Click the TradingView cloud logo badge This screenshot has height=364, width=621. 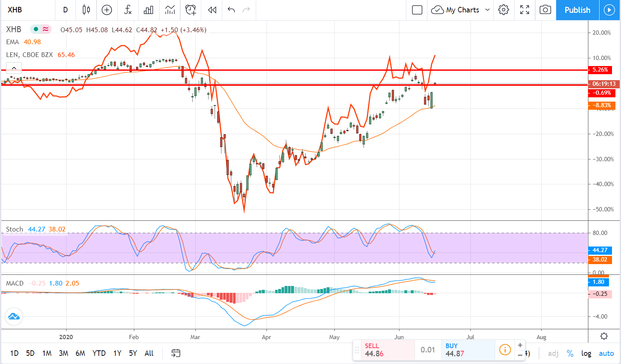(x=14, y=317)
